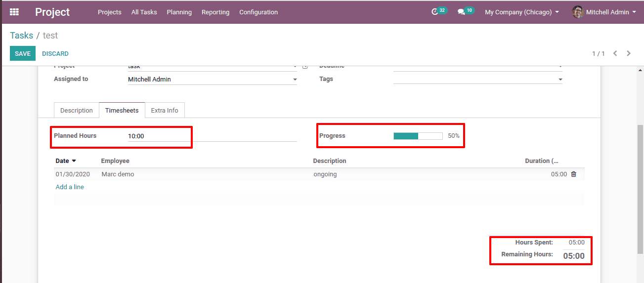Viewport: 644px width, 283px height.
Task: Open All Tasks menu
Action: click(x=144, y=12)
